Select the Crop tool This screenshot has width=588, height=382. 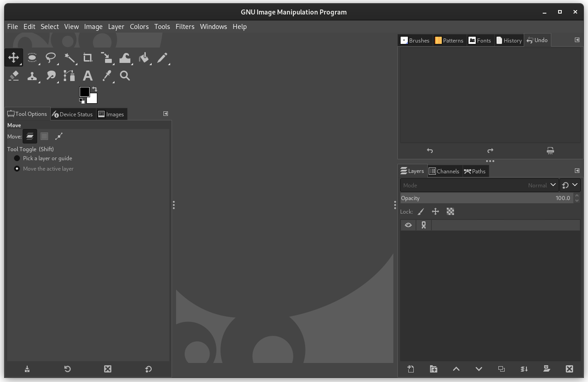point(88,57)
